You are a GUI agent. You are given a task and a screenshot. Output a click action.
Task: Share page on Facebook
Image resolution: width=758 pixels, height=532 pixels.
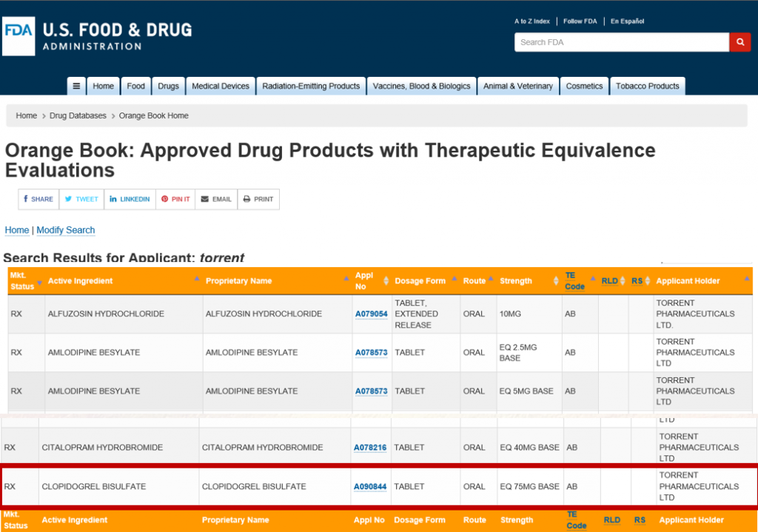click(38, 199)
